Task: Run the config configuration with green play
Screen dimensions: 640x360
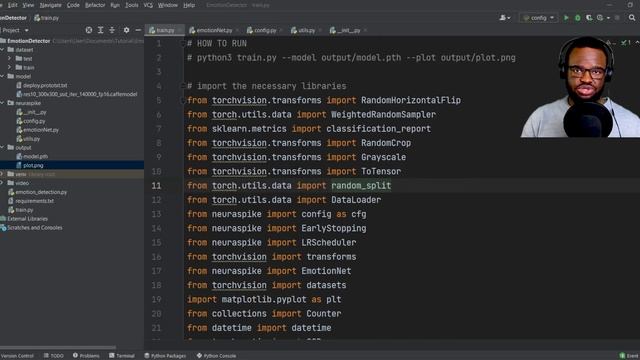Action: click(566, 18)
